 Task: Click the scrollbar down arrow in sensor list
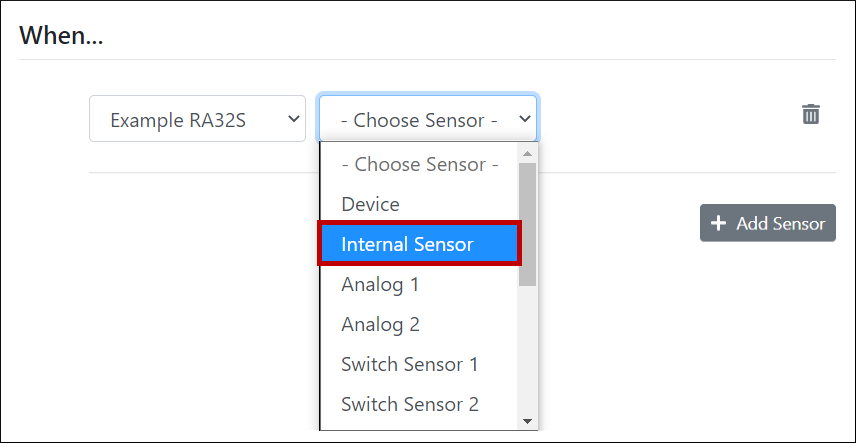coord(528,421)
